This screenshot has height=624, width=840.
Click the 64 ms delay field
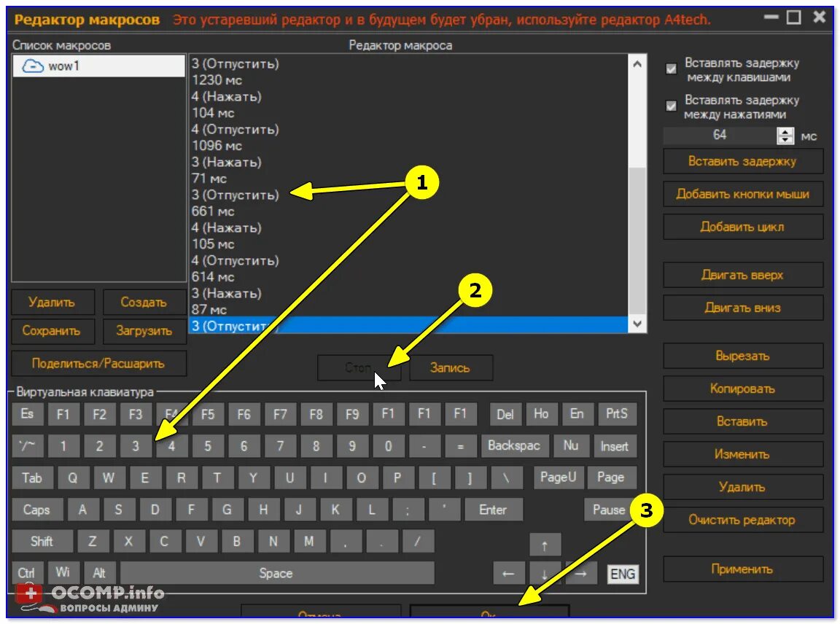(720, 136)
